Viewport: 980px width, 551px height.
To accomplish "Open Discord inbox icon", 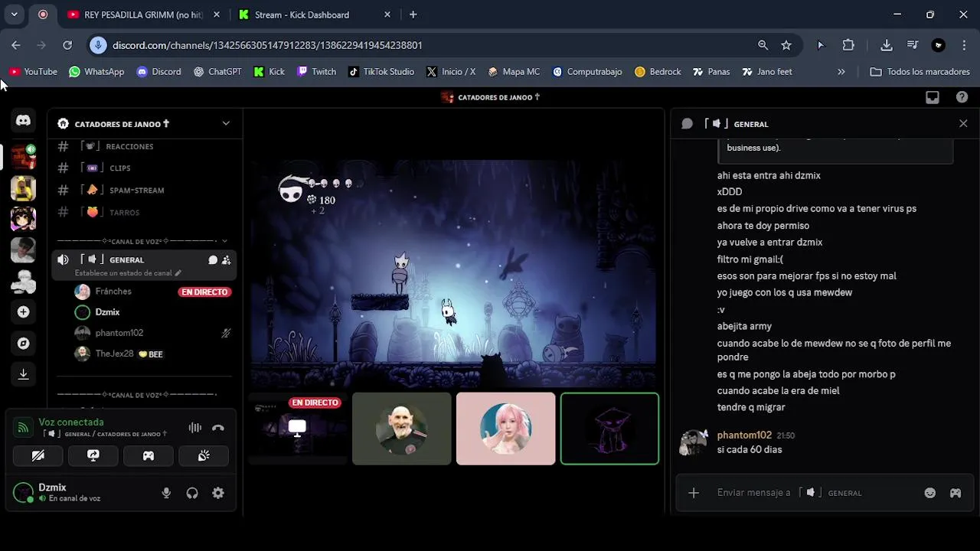I will click(933, 97).
